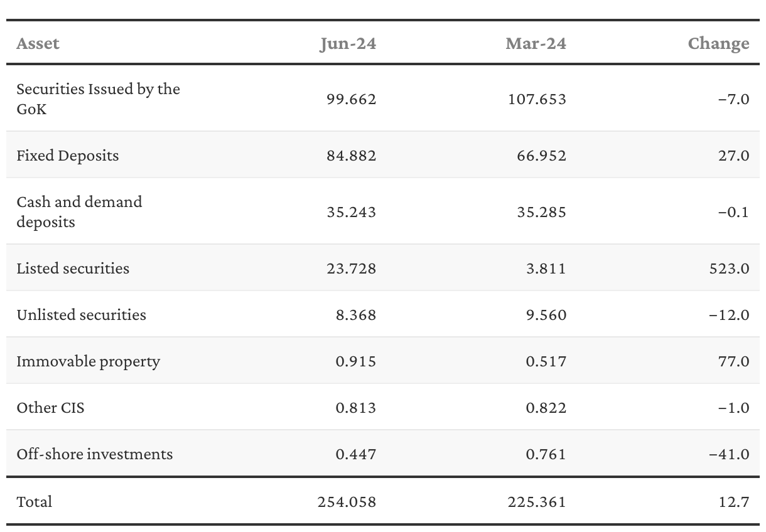
Task: Click the 99.662 Jun-24 value
Action: tap(351, 99)
